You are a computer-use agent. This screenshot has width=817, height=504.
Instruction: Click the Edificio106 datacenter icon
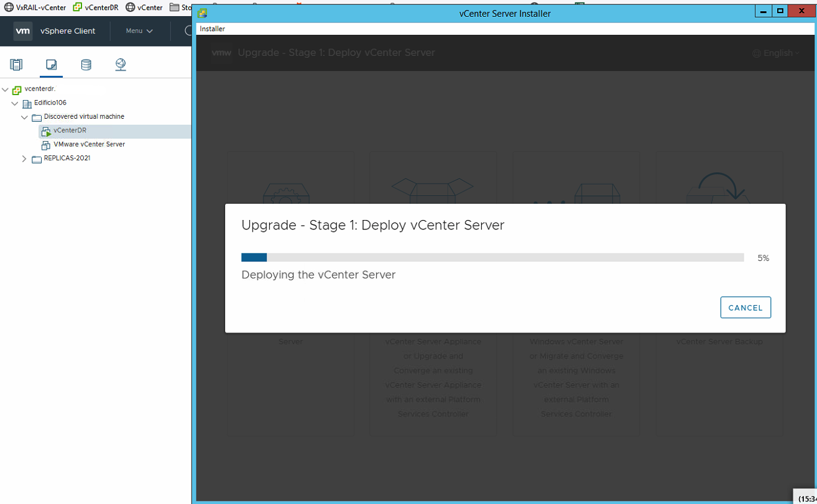point(27,103)
